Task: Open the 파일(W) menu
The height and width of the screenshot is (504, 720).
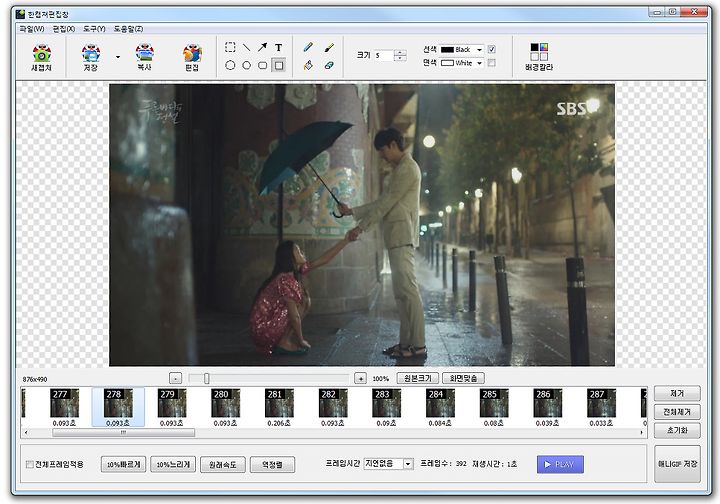Action: pos(32,28)
